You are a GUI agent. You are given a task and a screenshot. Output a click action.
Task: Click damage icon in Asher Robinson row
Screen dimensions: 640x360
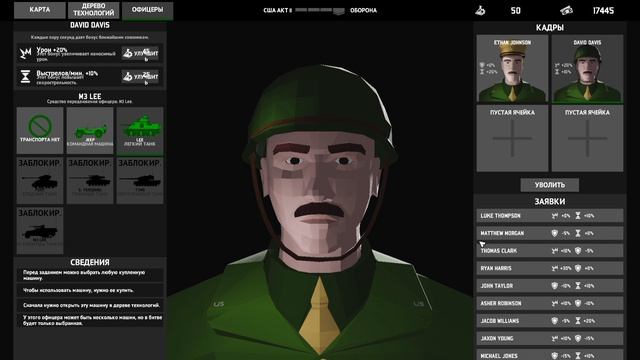(x=554, y=303)
